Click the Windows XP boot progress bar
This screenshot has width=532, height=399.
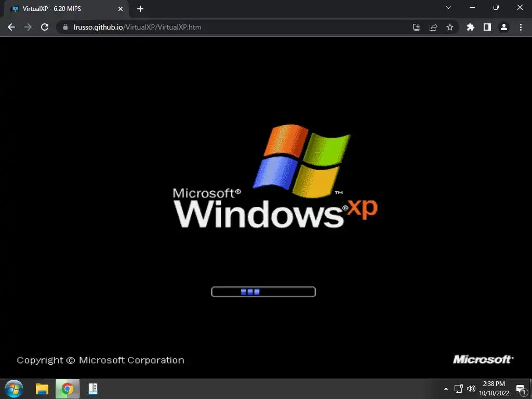[x=263, y=292]
